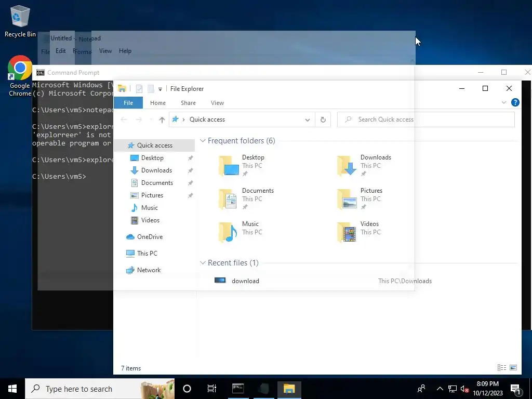The height and width of the screenshot is (399, 532).
Task: Click the Quick access address breadcrumb
Action: pyautogui.click(x=207, y=119)
